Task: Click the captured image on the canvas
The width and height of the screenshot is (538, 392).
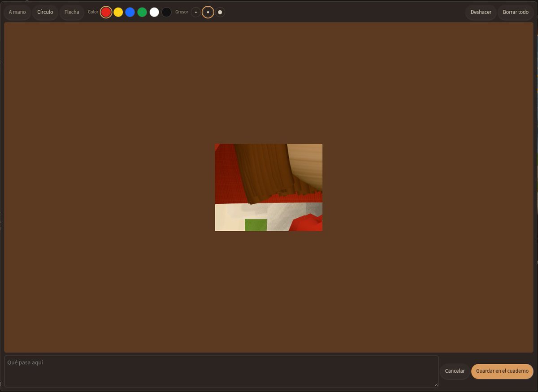Action: click(269, 187)
